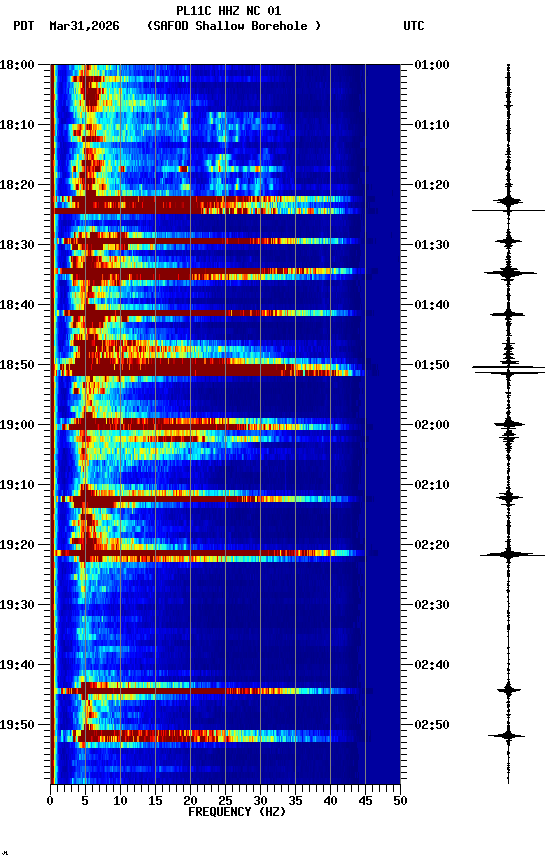Click the 19:10 PDT time label
Viewport: 552px width, 864px height.
17,485
